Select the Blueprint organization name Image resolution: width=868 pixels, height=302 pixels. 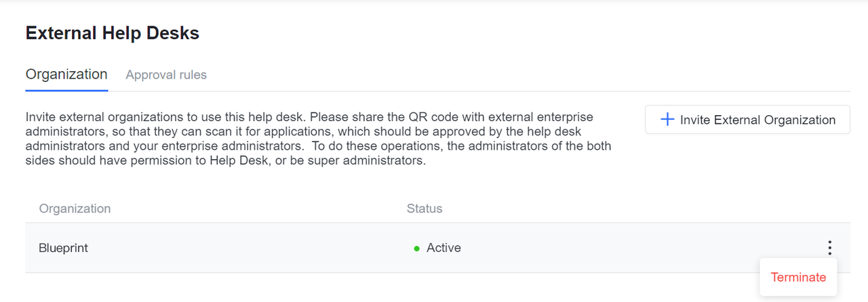[63, 248]
